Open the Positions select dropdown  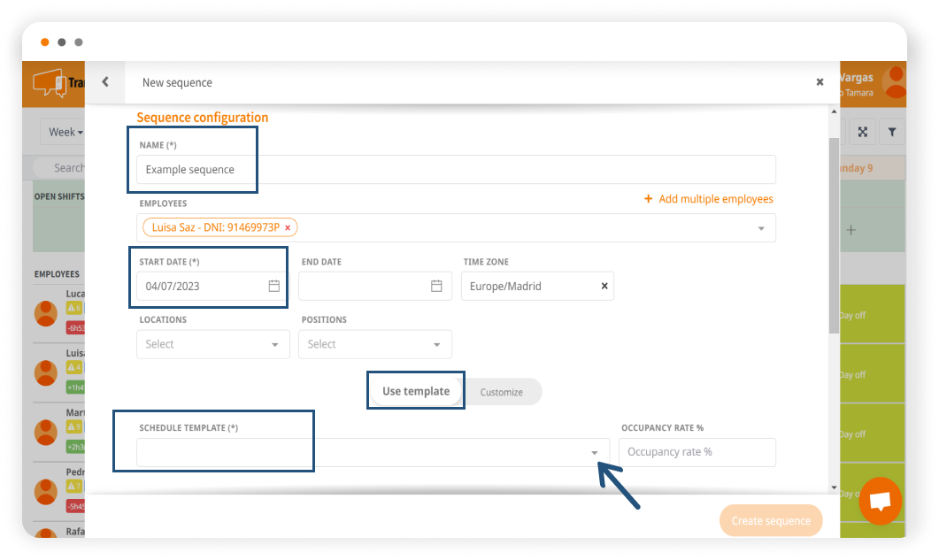pos(374,344)
